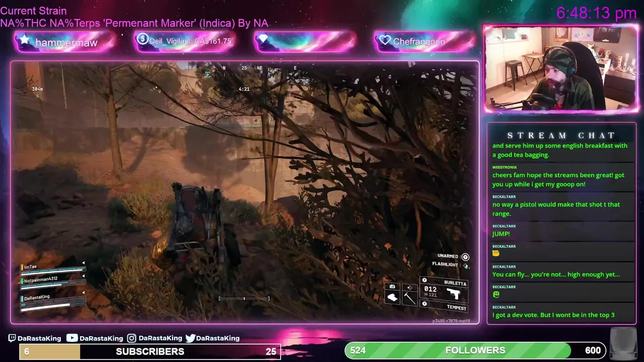Click the teal objective marker on the compass
The height and width of the screenshot is (362, 644).
(207, 74)
